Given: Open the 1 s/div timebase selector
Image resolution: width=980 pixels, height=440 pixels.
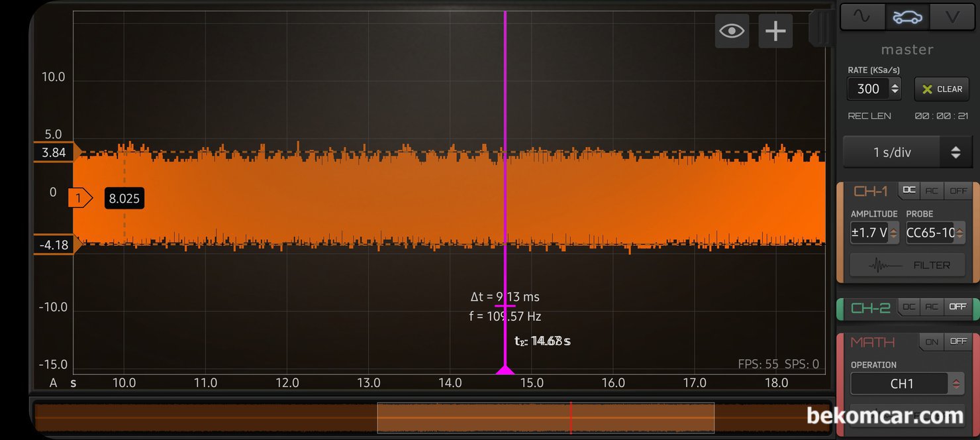Looking at the screenshot, I should point(891,152).
